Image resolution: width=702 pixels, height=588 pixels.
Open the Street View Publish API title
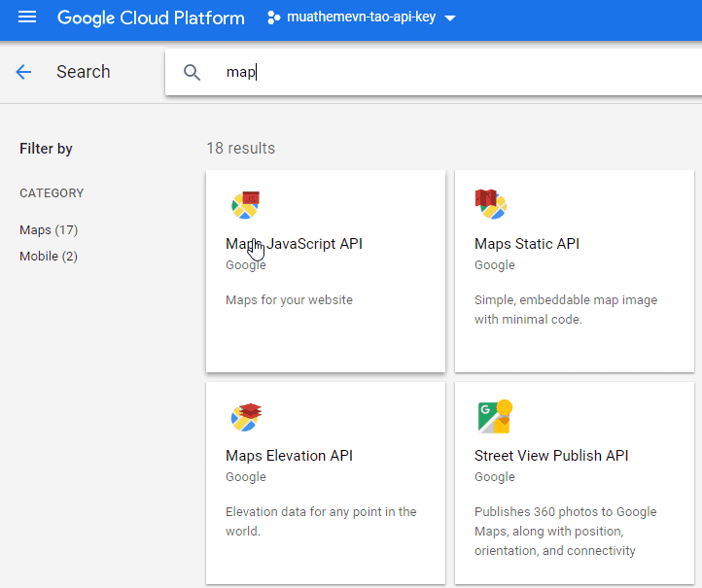coord(551,456)
